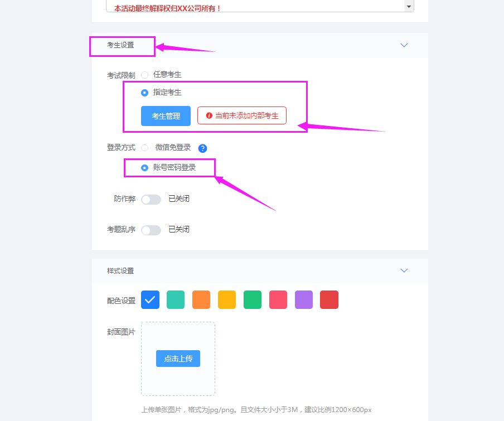Toggle the 防作弊 switch
504x421 pixels.
coord(151,199)
